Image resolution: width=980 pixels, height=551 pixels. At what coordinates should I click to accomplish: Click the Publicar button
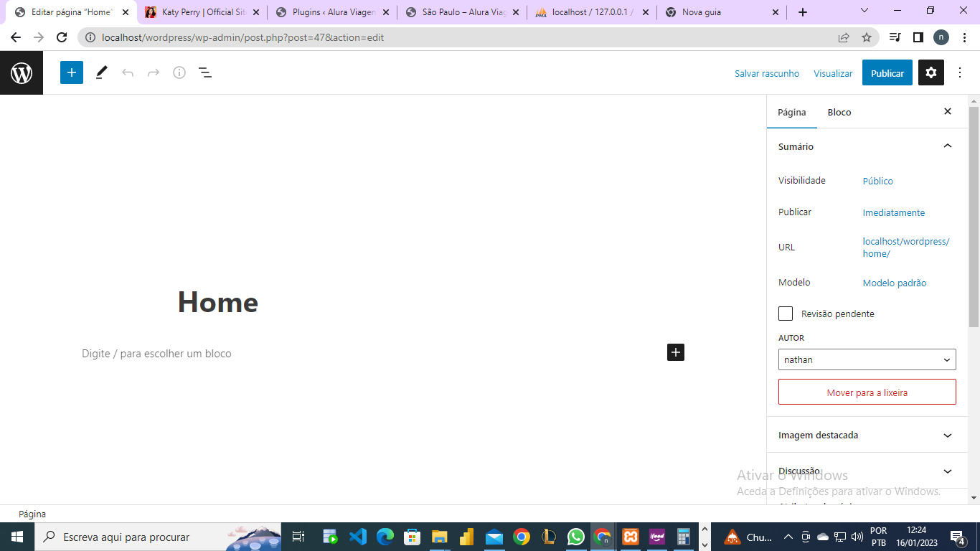(x=887, y=72)
